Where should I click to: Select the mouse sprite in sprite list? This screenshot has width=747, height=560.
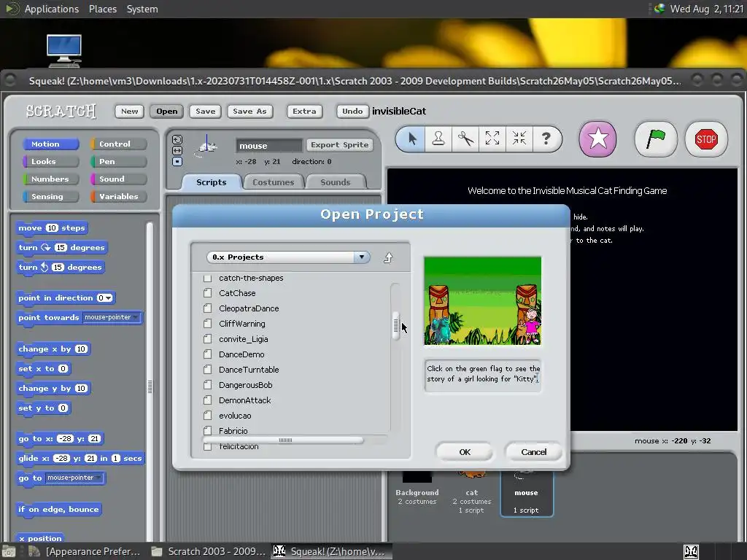(527, 494)
